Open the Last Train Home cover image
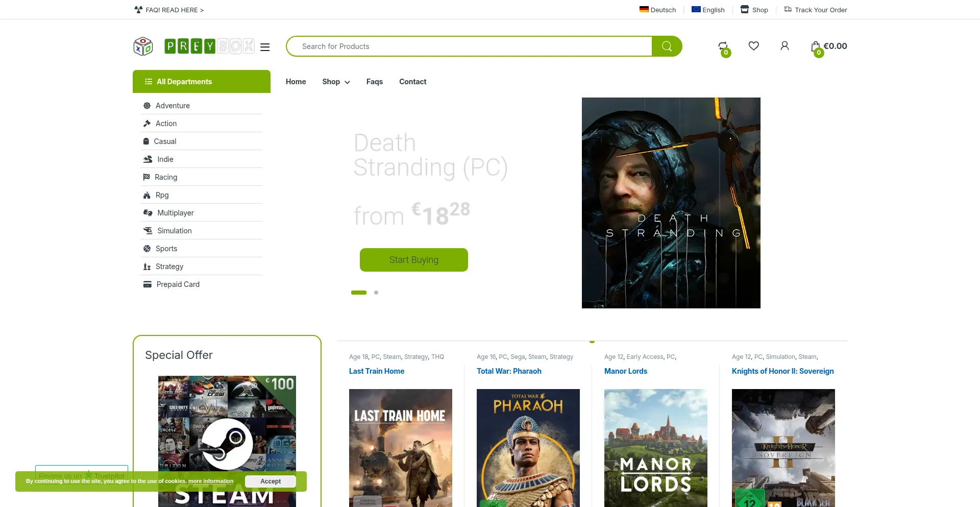 click(401, 448)
